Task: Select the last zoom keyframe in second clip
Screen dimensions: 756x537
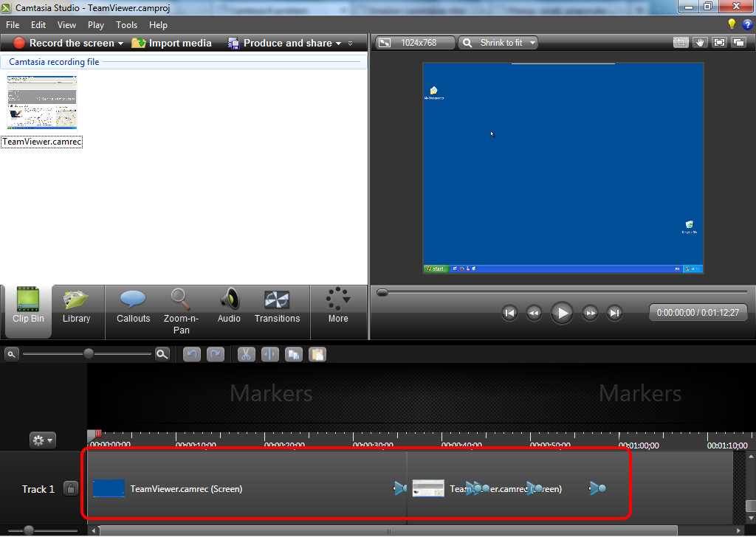Action: pos(598,488)
